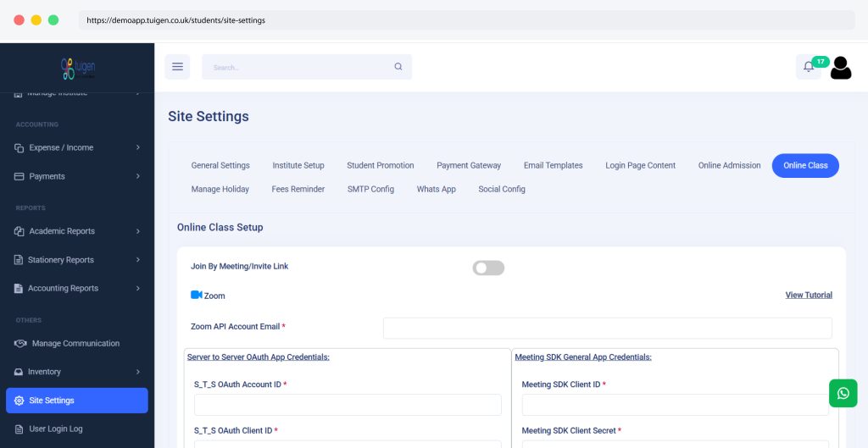
Task: Click the hamburger menu icon
Action: point(177,67)
